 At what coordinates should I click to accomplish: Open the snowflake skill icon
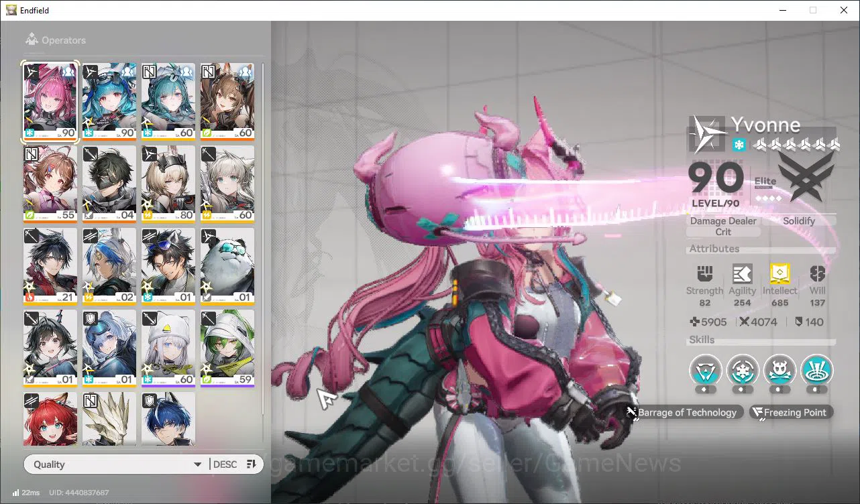click(743, 370)
